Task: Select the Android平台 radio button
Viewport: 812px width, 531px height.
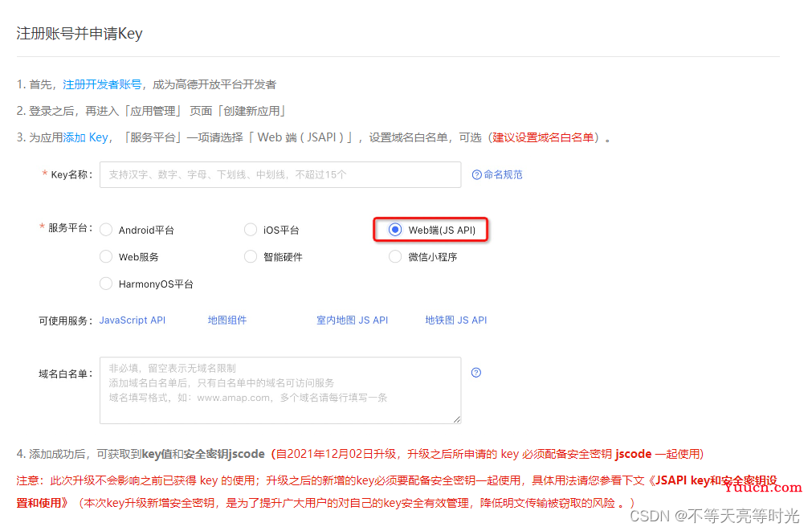Action: click(x=106, y=230)
